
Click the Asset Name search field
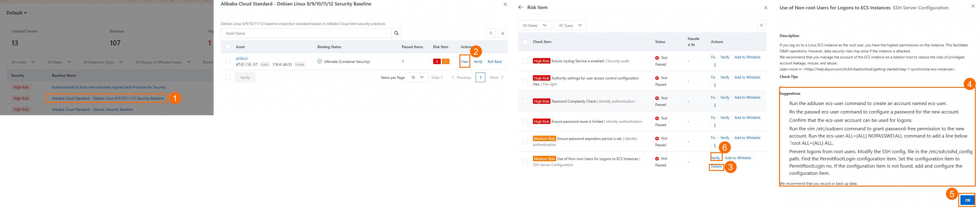(306, 33)
